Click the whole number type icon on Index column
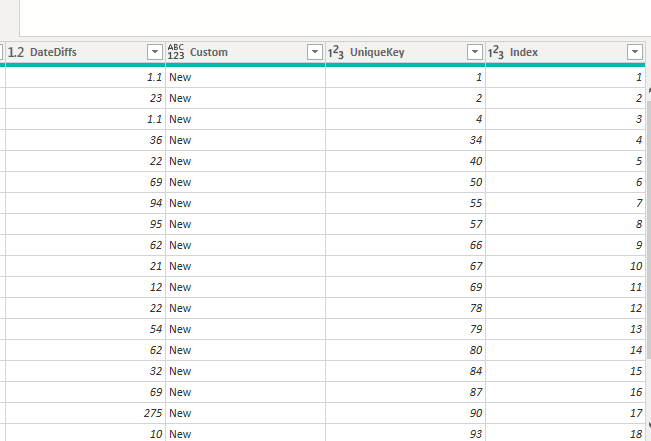 pyautogui.click(x=497, y=52)
